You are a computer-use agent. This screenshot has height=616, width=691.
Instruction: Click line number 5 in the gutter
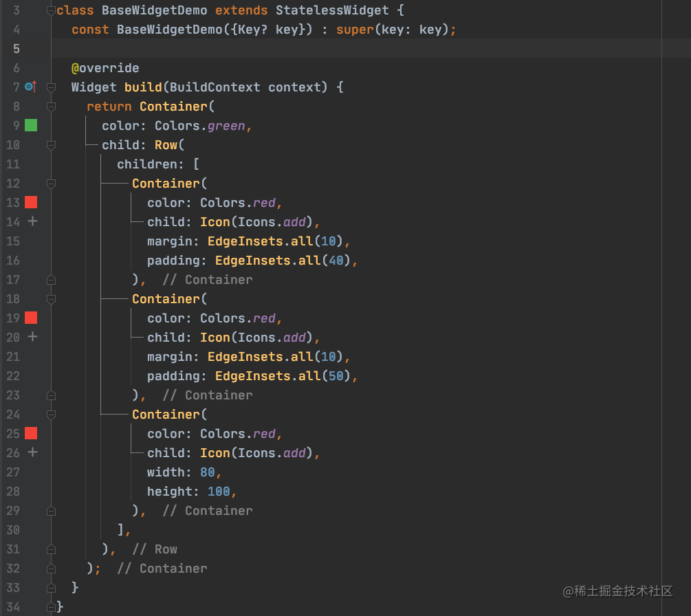(17, 49)
